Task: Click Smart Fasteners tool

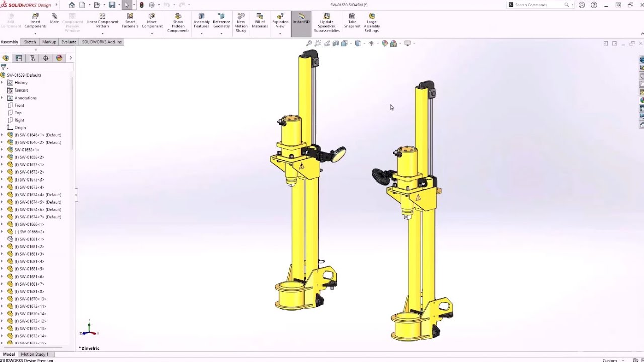Action: pos(130,21)
